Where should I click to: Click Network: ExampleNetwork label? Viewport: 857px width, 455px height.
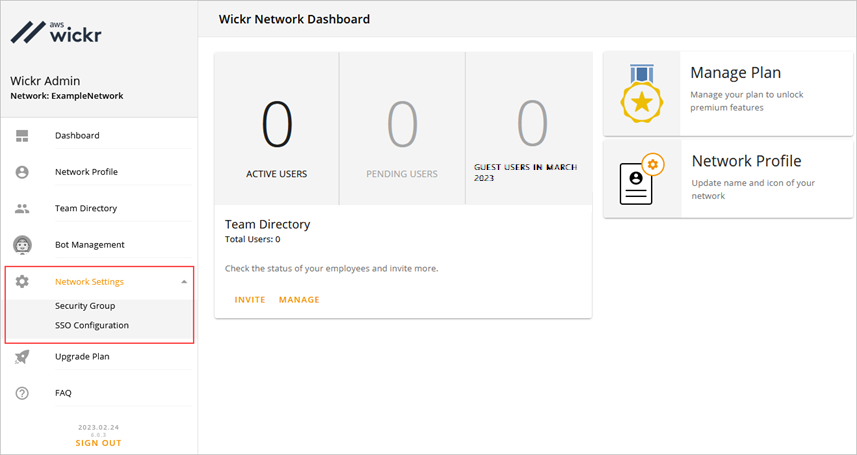coord(67,96)
